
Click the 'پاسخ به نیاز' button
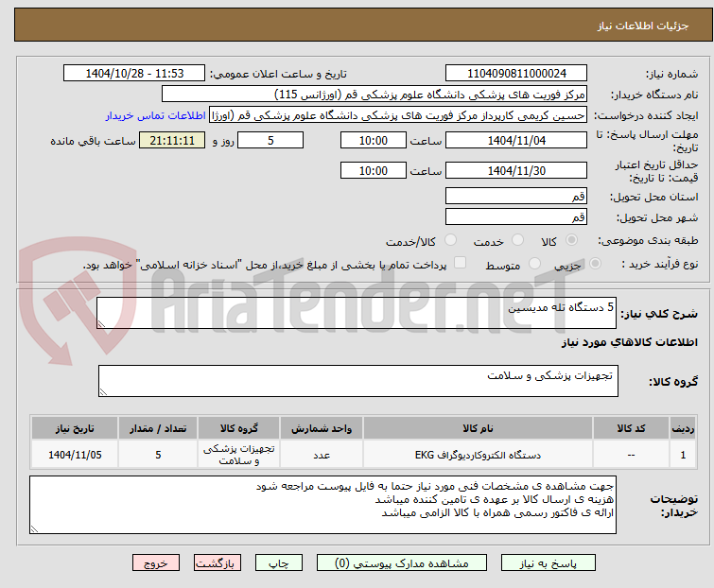pyautogui.click(x=549, y=563)
